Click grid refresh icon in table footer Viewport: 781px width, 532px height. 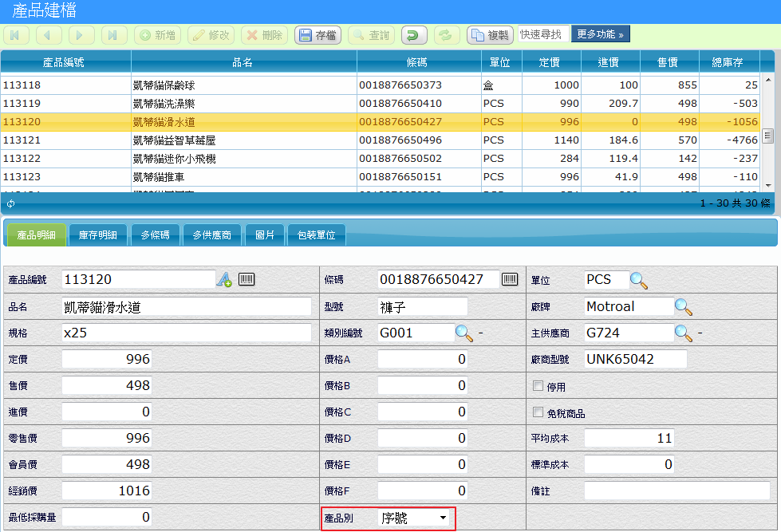point(10,203)
